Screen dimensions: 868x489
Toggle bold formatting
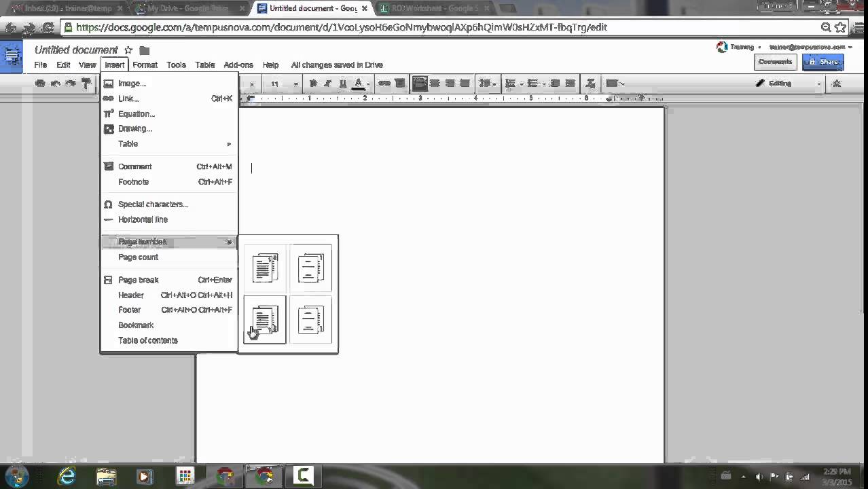tap(313, 84)
